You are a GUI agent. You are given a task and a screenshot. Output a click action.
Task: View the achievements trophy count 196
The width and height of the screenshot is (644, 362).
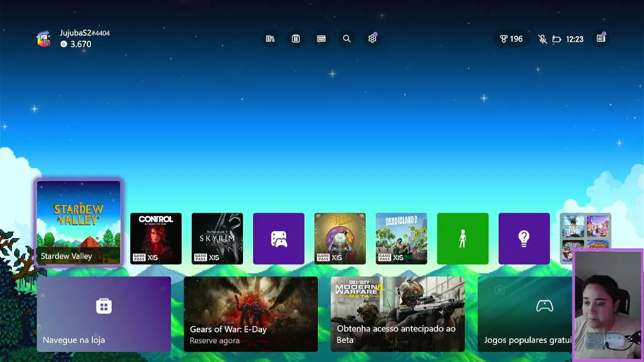point(511,39)
